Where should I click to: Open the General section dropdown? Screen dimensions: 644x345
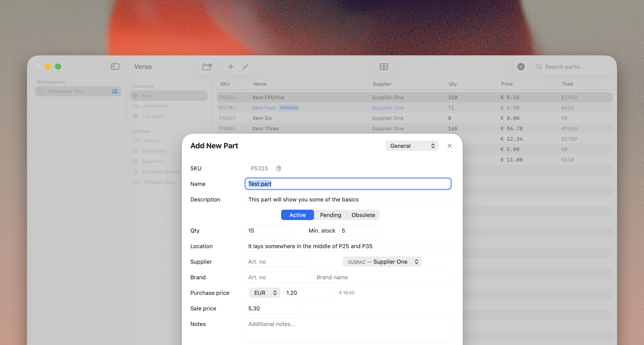[x=411, y=146]
